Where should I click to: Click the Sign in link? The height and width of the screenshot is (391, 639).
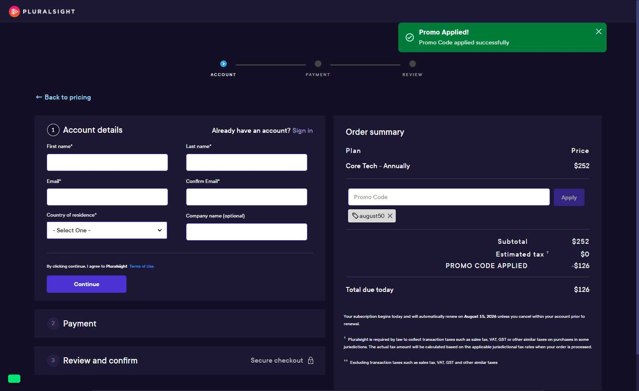point(302,130)
